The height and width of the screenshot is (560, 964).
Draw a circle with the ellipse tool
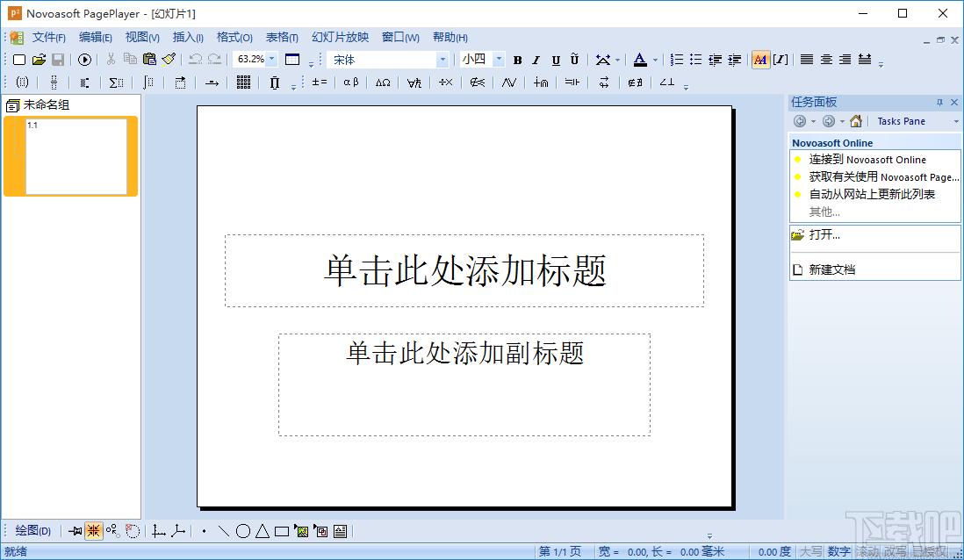click(x=243, y=531)
